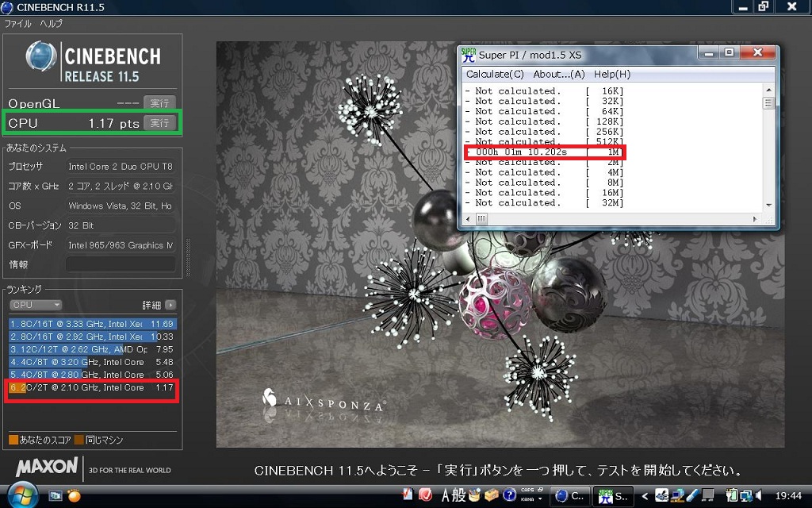Click Super PI vertical scrollbar thumb
Screen dimensions: 812x508
pos(768,102)
